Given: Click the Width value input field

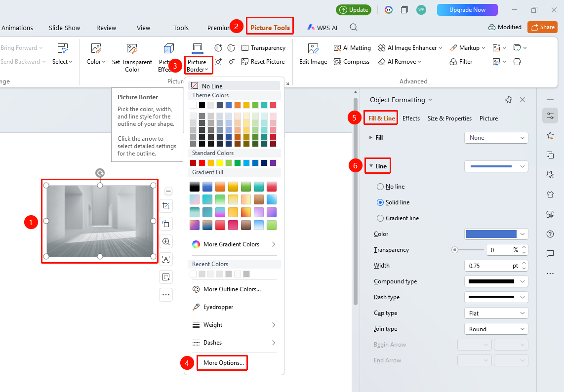Looking at the screenshot, I should [488, 266].
